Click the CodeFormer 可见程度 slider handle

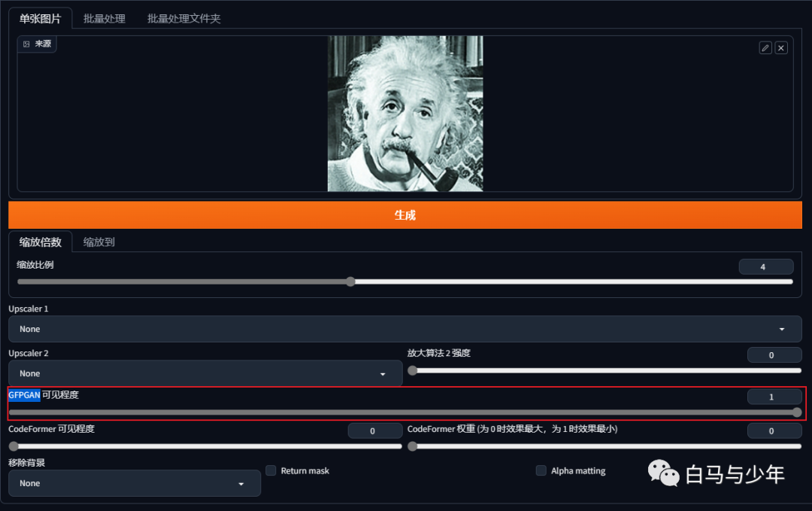pyautogui.click(x=14, y=446)
